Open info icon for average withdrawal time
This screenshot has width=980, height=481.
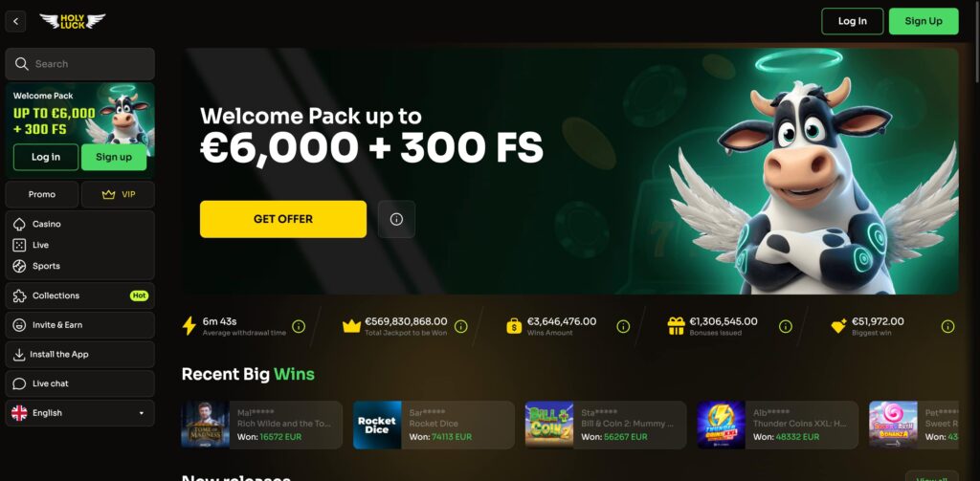point(299,326)
